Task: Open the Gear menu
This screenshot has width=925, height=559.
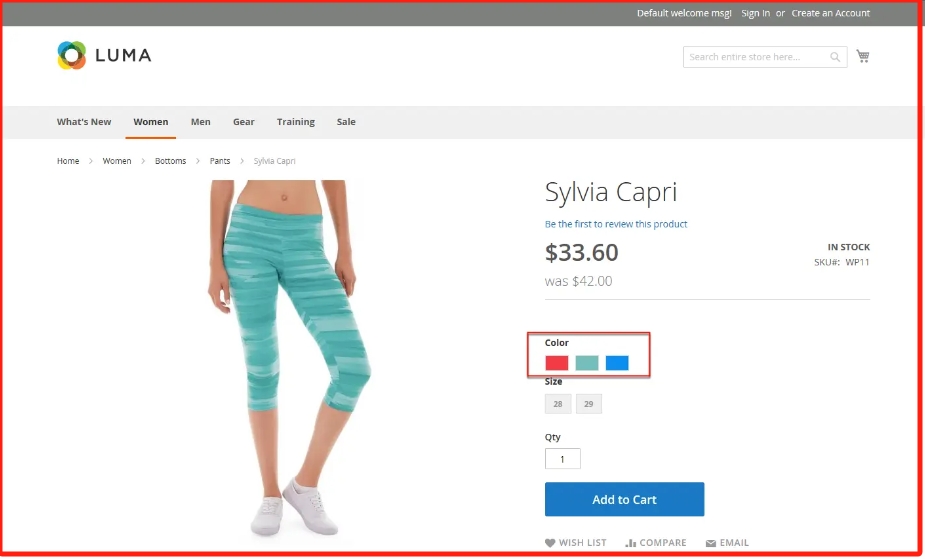Action: 244,122
